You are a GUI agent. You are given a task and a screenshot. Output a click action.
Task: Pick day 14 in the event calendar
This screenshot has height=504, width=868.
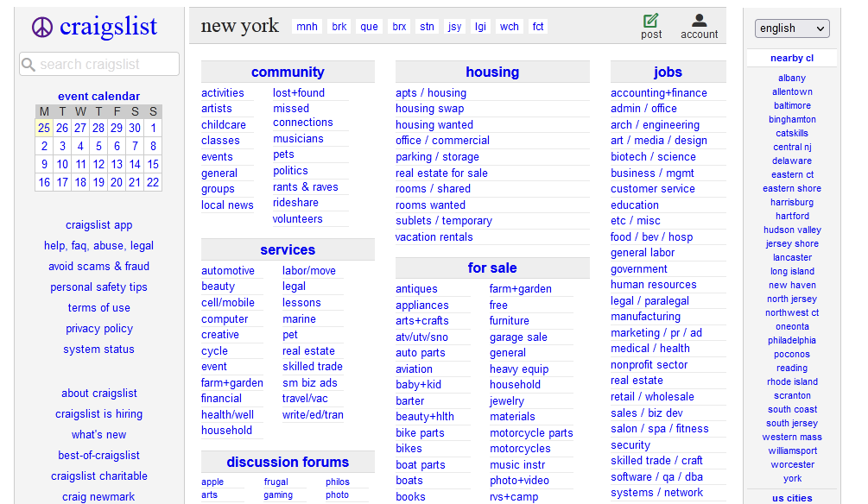(x=135, y=164)
